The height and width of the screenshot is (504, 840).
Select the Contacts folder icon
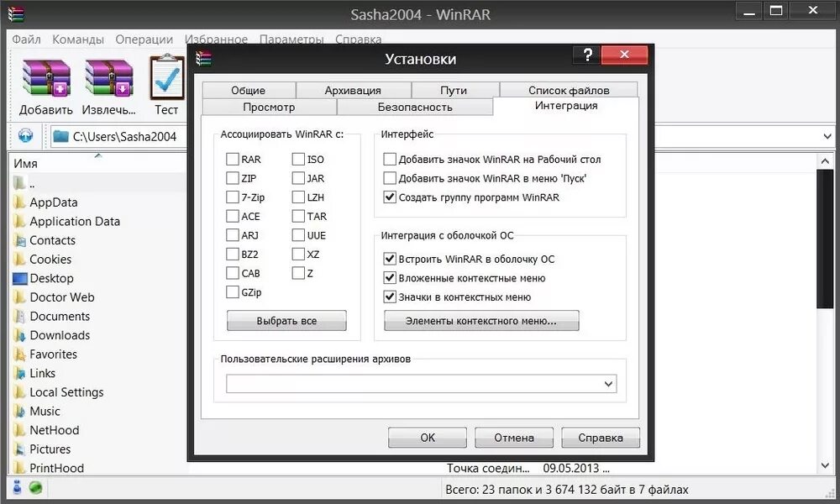tap(19, 240)
